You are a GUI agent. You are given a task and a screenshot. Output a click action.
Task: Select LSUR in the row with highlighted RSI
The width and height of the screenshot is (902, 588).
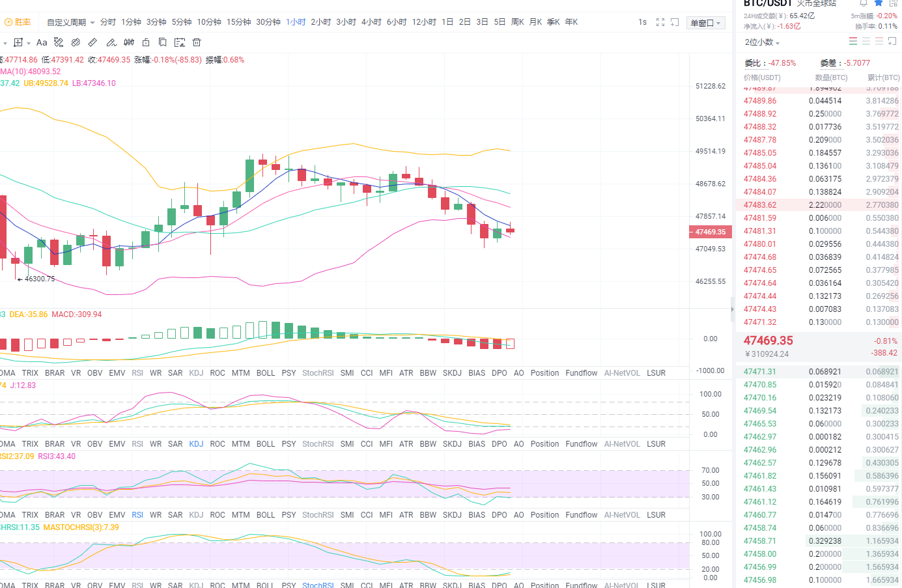(656, 515)
